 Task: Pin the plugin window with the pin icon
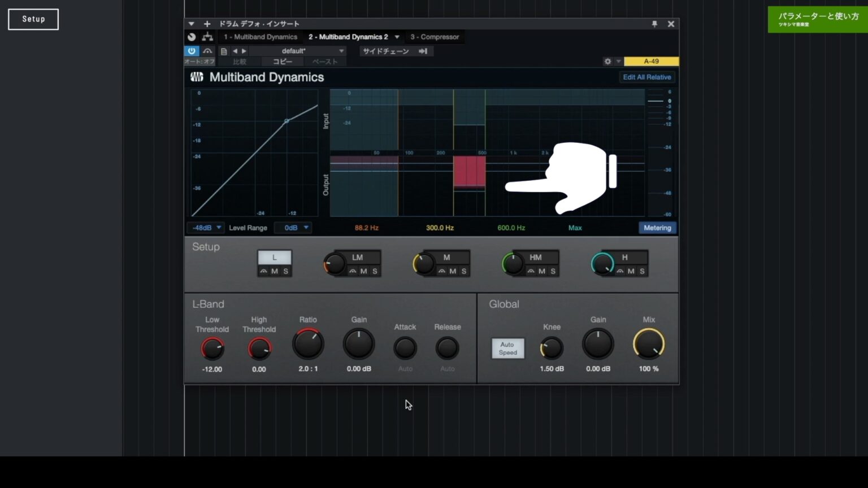tap(655, 24)
